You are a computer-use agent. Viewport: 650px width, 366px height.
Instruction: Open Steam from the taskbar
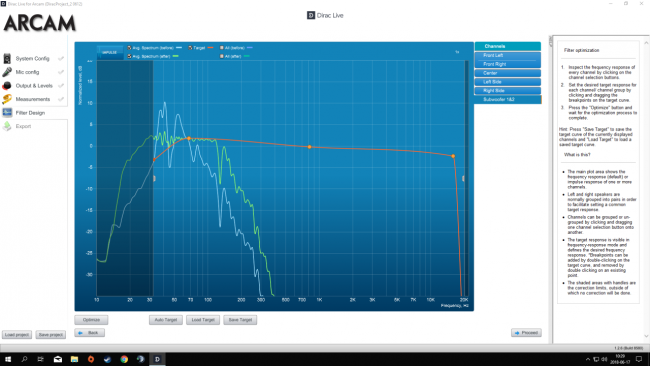coord(107,359)
